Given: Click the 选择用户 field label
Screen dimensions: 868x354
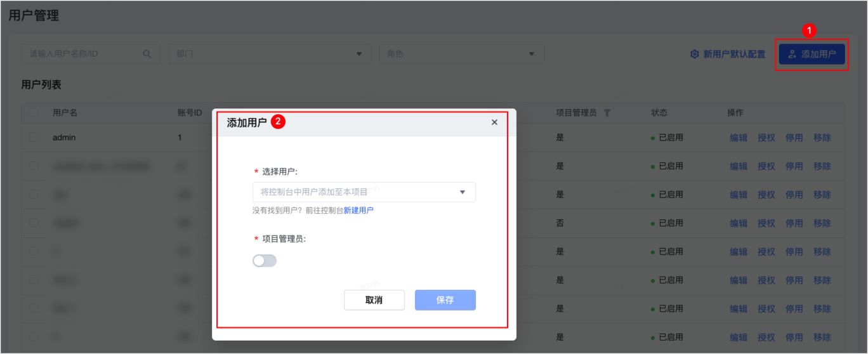Looking at the screenshot, I should 280,171.
